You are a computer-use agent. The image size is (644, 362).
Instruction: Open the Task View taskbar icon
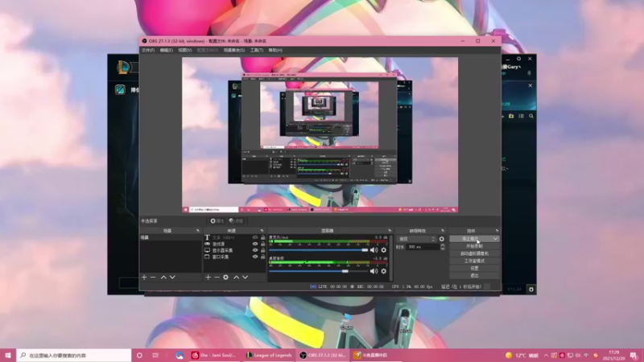coord(155,356)
